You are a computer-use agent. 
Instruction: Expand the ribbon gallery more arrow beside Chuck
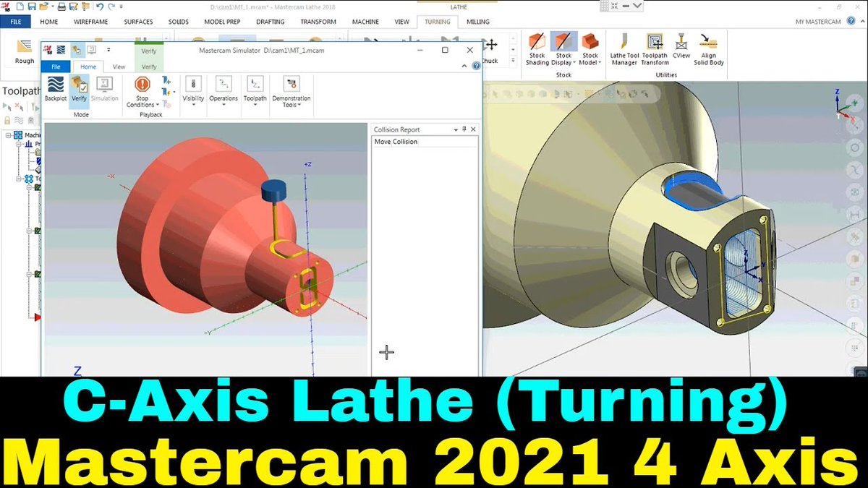click(x=513, y=62)
